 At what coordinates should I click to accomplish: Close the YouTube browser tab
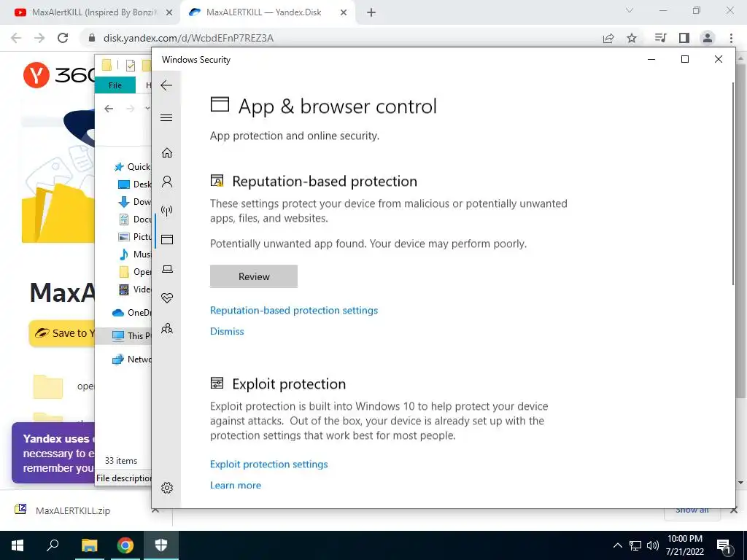pos(169,12)
